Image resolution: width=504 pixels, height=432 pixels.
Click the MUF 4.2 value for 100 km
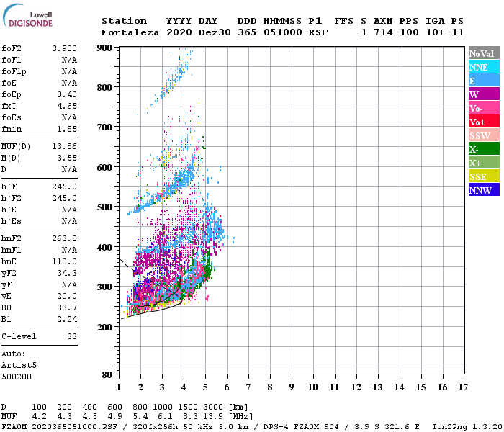(39, 417)
